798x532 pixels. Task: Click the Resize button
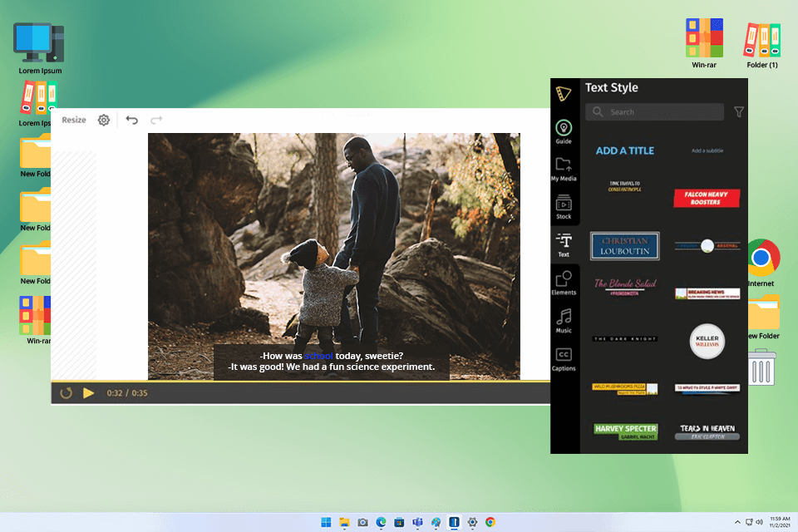[x=73, y=120]
